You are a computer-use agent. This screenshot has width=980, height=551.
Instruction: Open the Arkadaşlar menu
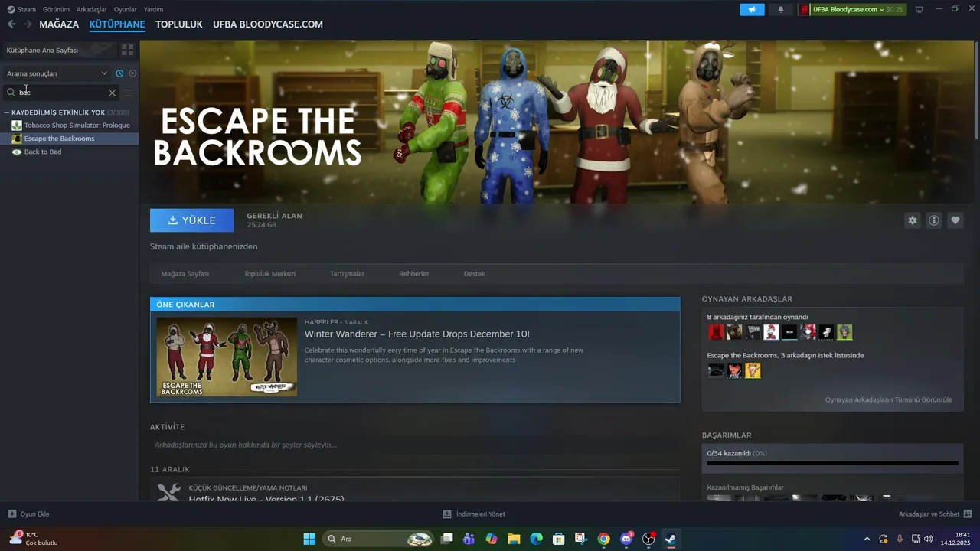pos(92,9)
